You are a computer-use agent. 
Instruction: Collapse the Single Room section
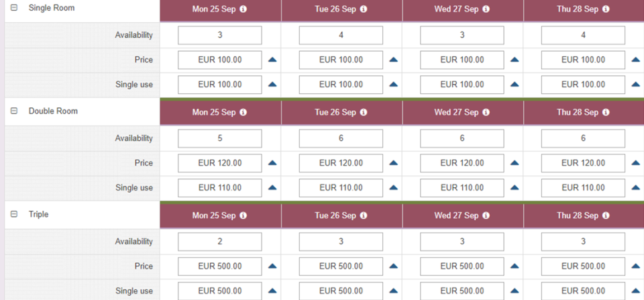point(14,8)
